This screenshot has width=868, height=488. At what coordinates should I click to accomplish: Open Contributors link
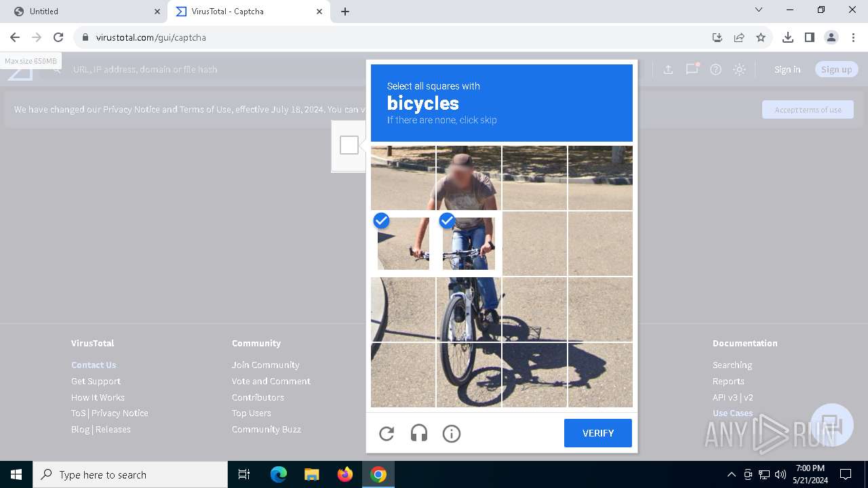click(x=258, y=397)
